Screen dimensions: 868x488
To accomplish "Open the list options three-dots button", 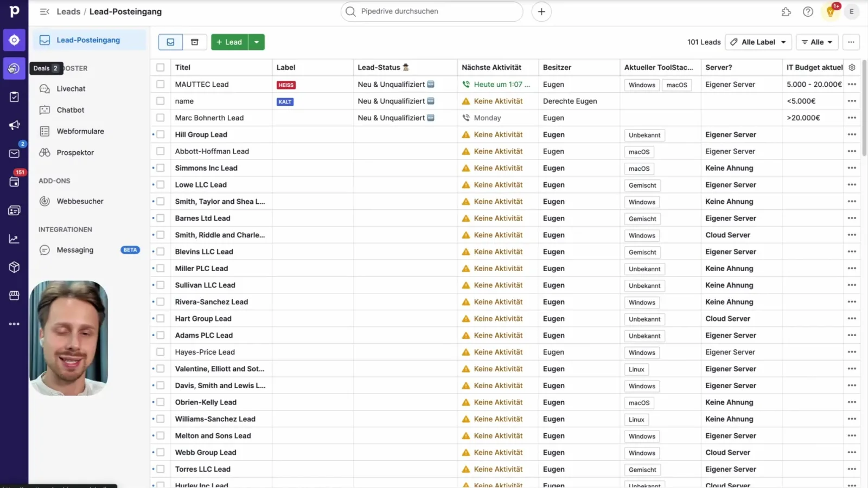I will tap(851, 42).
